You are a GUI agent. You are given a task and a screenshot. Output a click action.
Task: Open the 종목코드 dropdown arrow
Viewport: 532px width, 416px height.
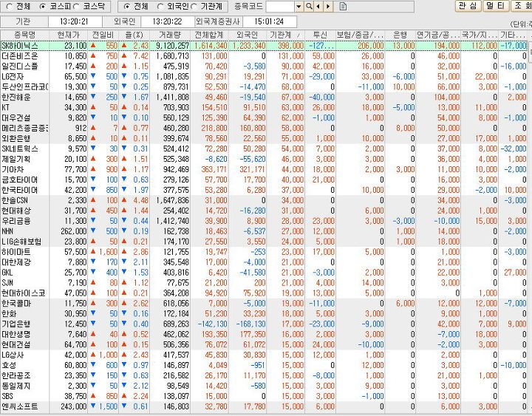click(299, 6)
